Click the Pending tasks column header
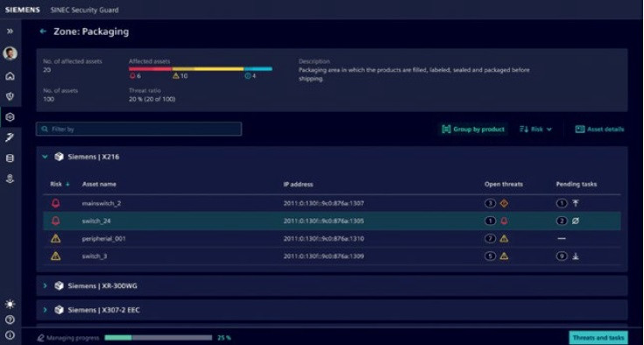Image resolution: width=644 pixels, height=345 pixels. point(577,184)
